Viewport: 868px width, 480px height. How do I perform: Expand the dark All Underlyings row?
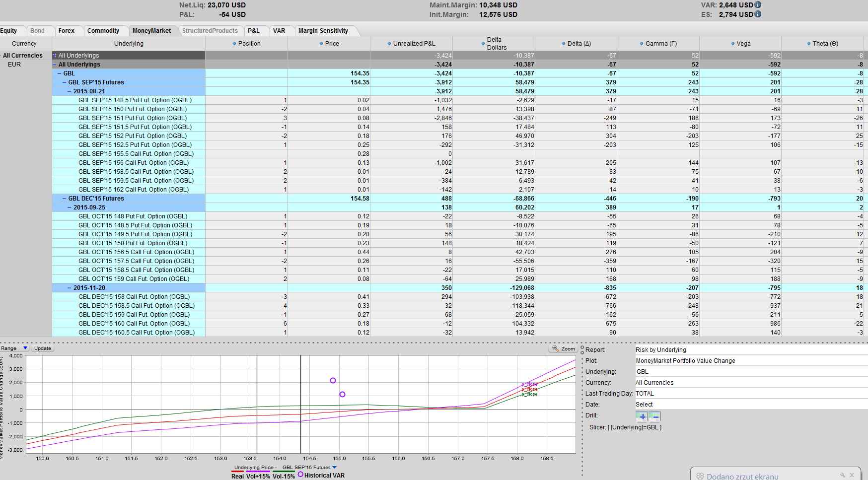coord(55,56)
